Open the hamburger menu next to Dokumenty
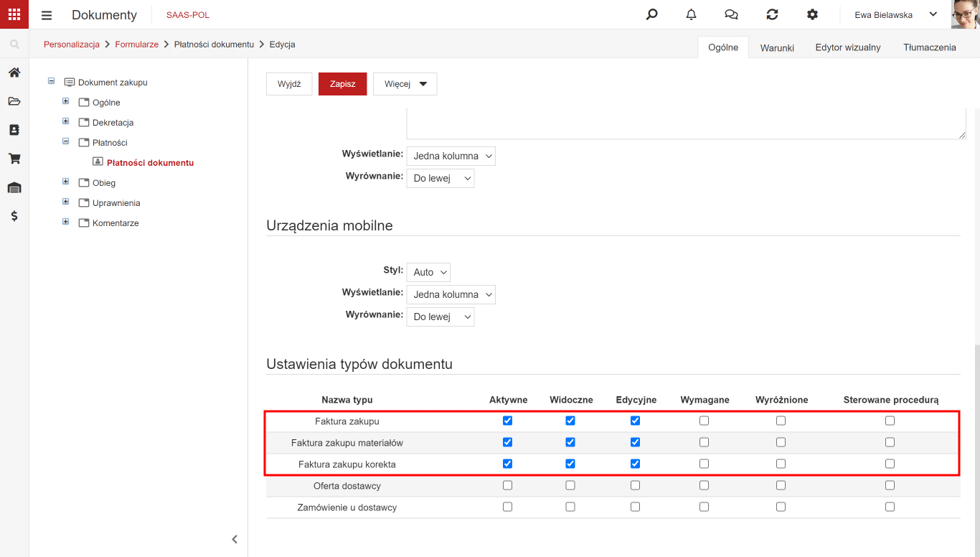 click(47, 15)
